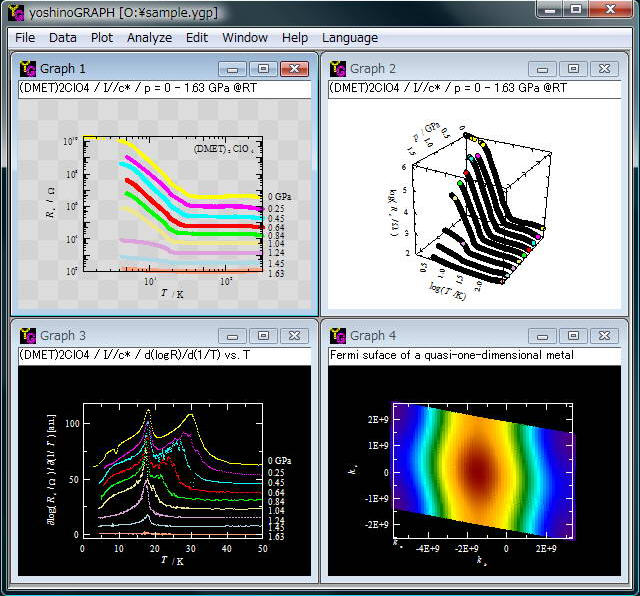Image resolution: width=640 pixels, height=596 pixels.
Task: Open the Data menu
Action: (62, 38)
